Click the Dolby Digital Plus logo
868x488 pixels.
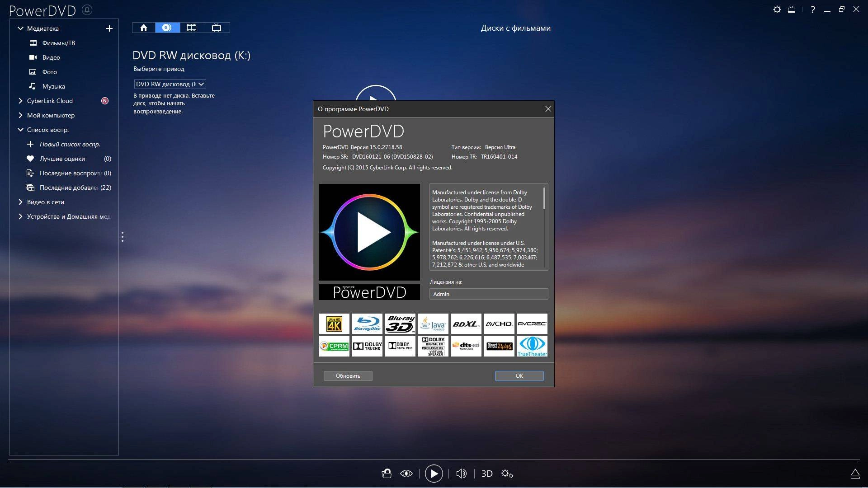pos(400,346)
